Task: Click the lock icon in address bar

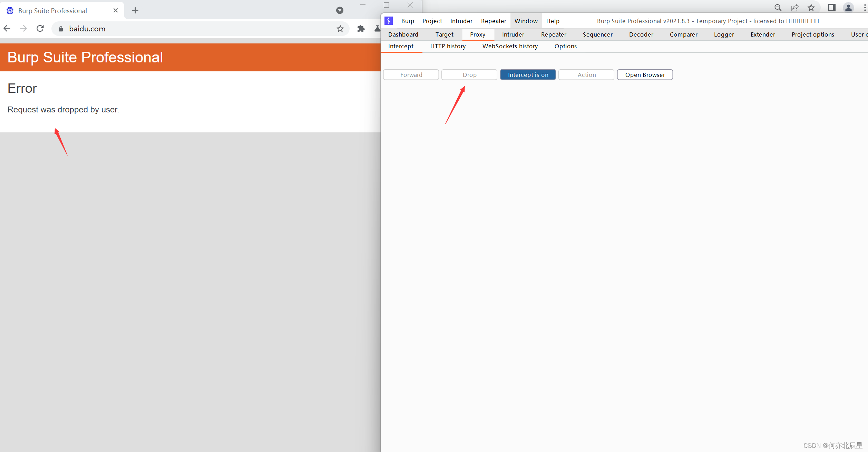Action: click(x=61, y=29)
